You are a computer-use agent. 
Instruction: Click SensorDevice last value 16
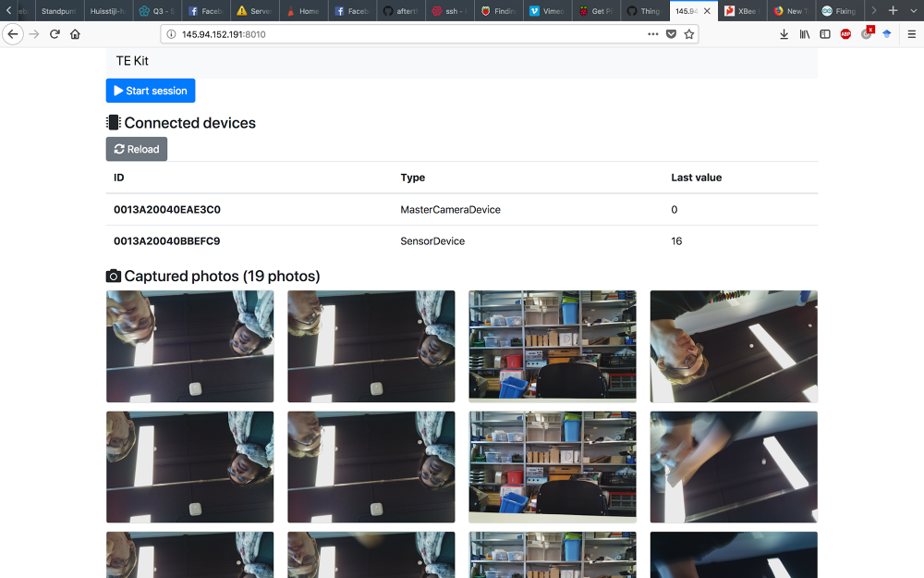pyautogui.click(x=676, y=241)
